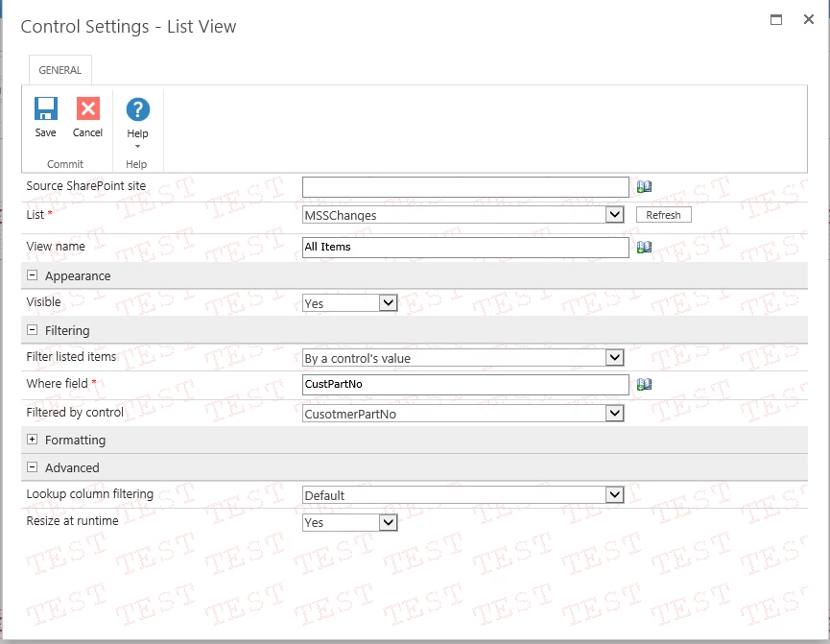Click the Filter listed items label
This screenshot has width=830, height=644.
pyautogui.click(x=71, y=357)
